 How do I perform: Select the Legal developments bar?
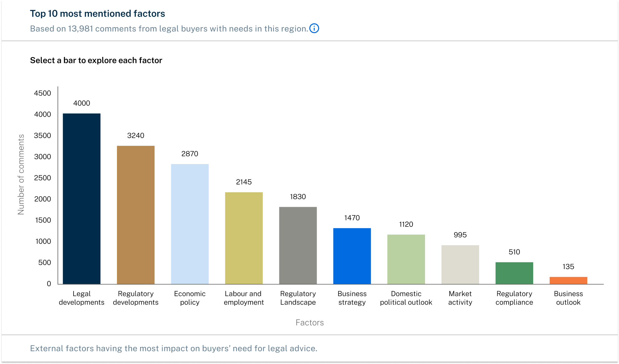[x=82, y=199]
